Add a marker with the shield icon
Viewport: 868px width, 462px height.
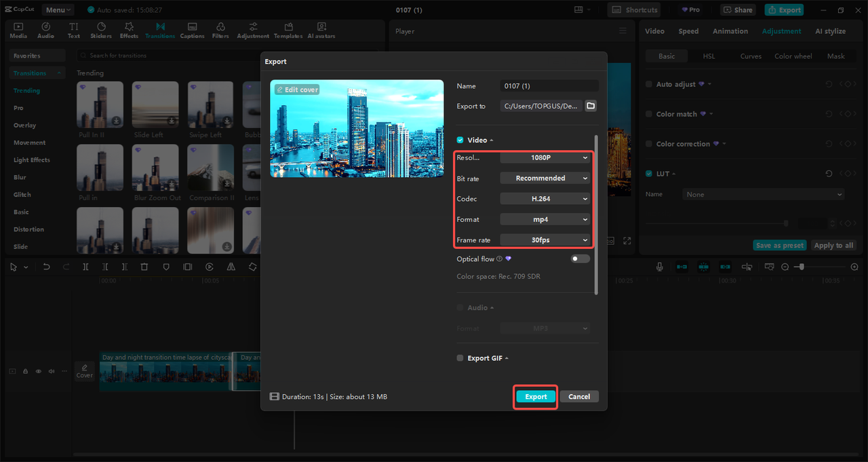point(166,267)
